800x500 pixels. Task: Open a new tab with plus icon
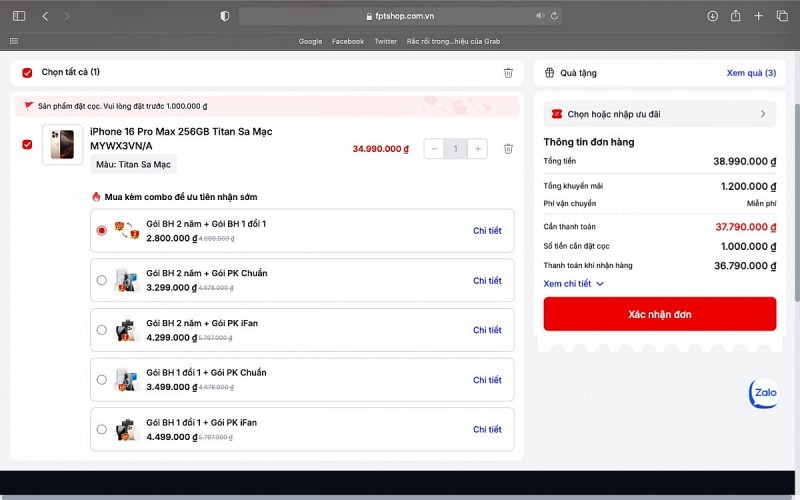coord(759,16)
